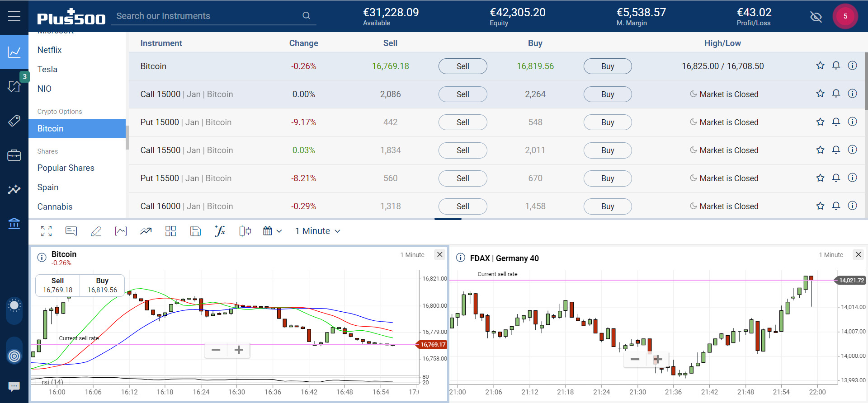Viewport: 868px width, 403px height.
Task: Hide account balances with the eye icon
Action: pyautogui.click(x=816, y=17)
